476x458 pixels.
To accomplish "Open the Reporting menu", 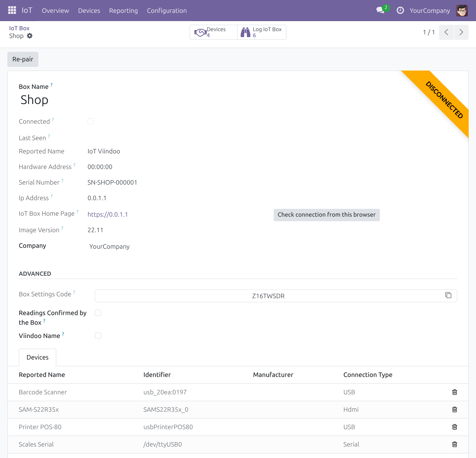I will tap(123, 11).
